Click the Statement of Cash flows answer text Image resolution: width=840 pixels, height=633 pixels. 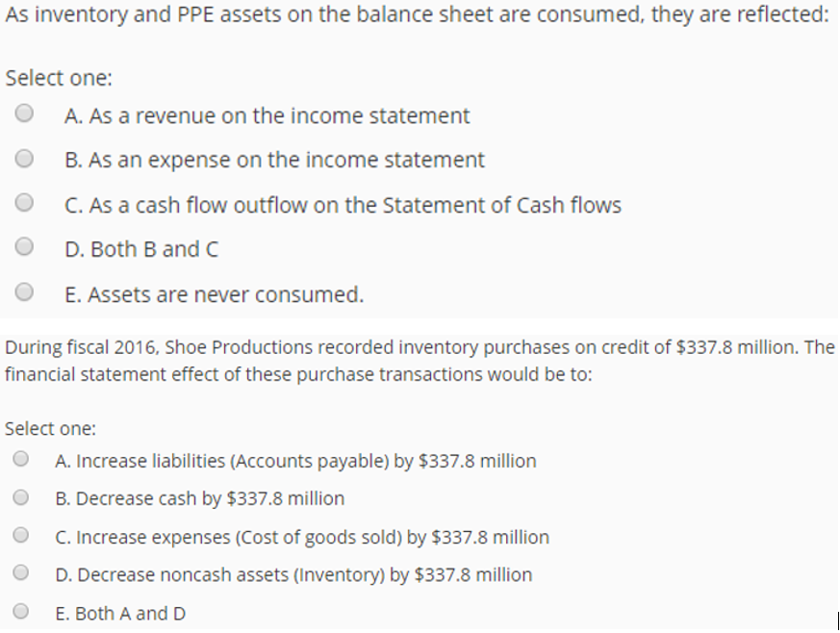point(343,204)
